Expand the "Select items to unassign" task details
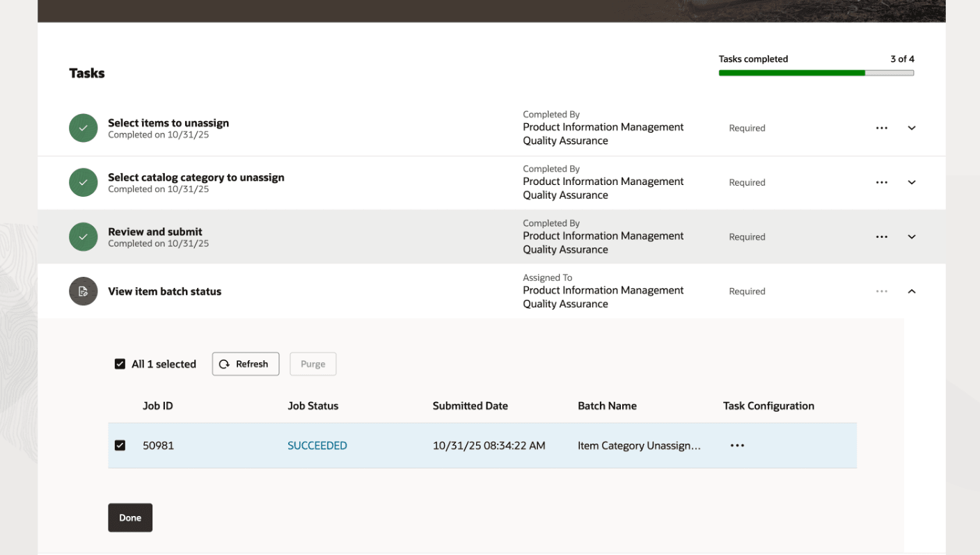Screen dimensions: 980x555 [x=911, y=128]
